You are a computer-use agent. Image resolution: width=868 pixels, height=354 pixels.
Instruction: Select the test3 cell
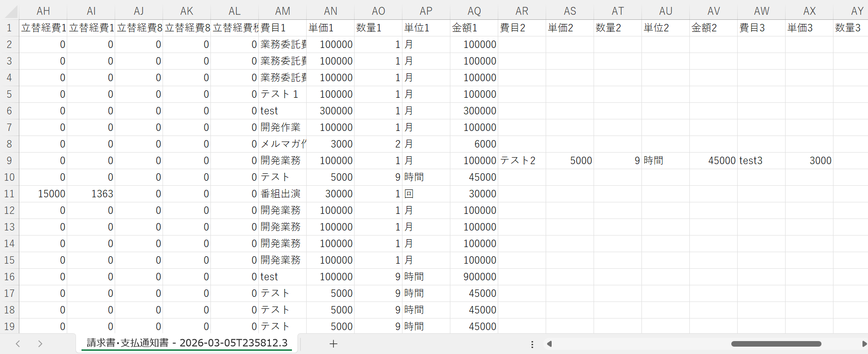tap(762, 160)
